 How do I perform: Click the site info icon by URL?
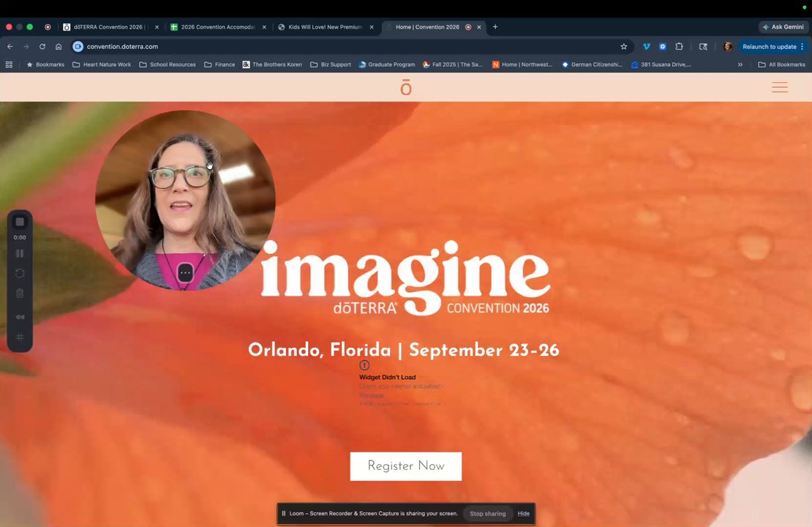(x=78, y=47)
